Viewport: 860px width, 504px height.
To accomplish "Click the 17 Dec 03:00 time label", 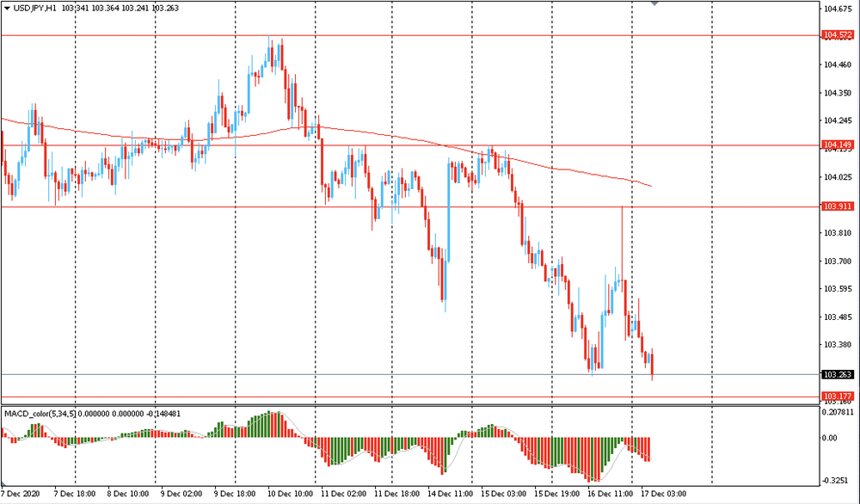I will click(664, 494).
